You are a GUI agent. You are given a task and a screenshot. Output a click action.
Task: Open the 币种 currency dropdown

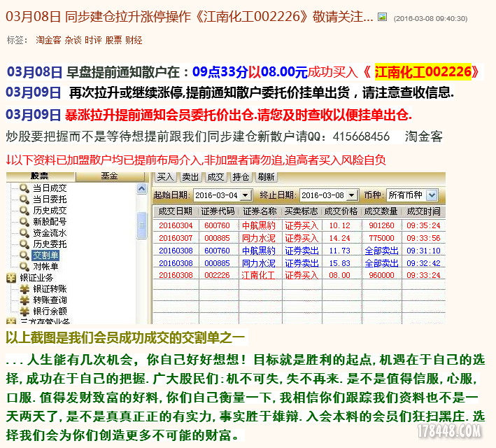tap(432, 195)
